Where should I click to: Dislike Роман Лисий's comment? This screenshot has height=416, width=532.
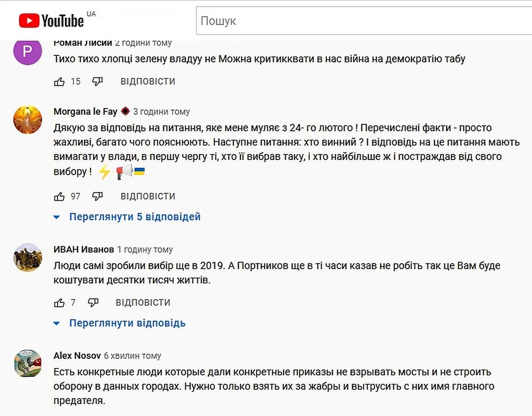point(98,82)
